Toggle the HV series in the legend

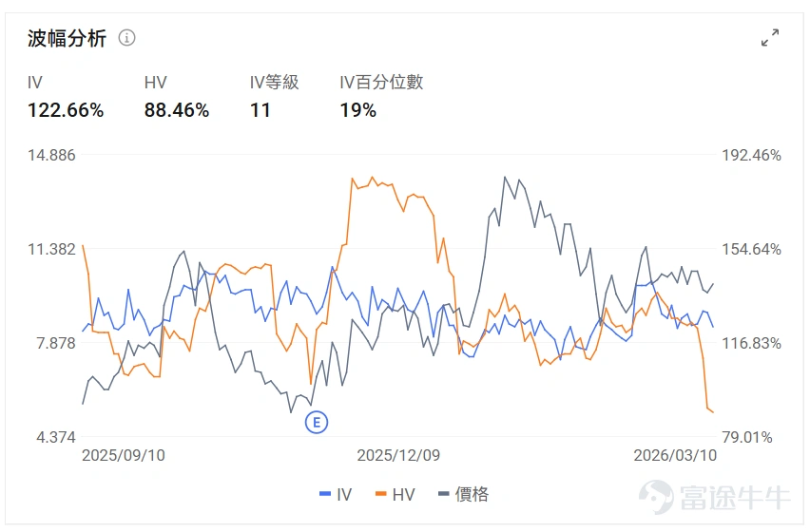[x=395, y=494]
